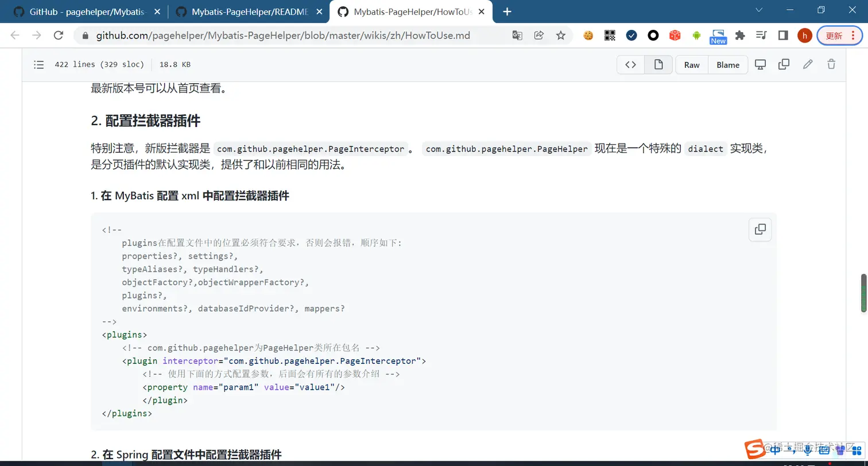The height and width of the screenshot is (466, 868).
Task: Open the extension with the New badge
Action: click(718, 37)
